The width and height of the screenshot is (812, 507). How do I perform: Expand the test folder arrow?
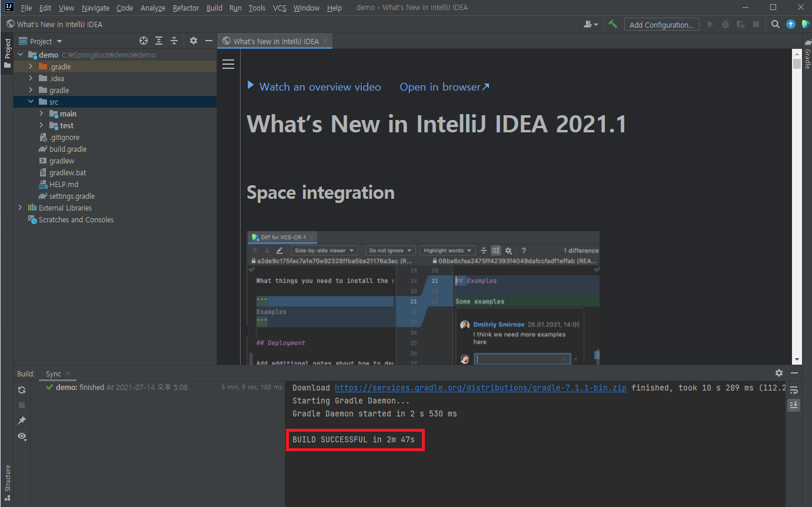[41, 125]
